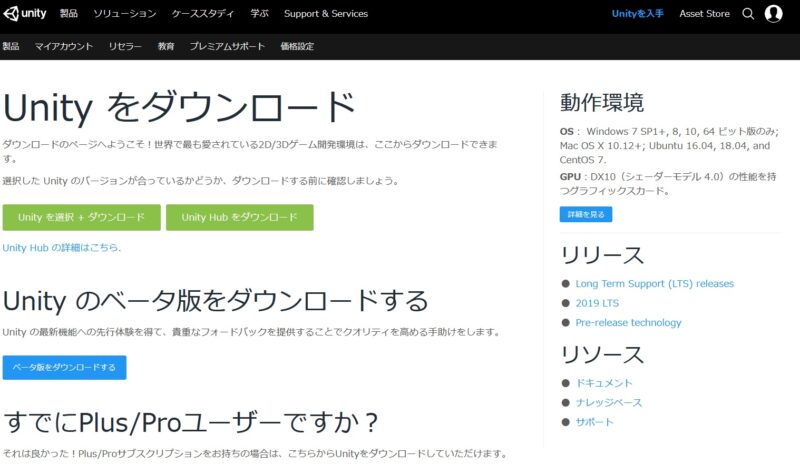Click the Unity を選択 + ダウンロード button
The height and width of the screenshot is (464, 800).
pos(82,217)
